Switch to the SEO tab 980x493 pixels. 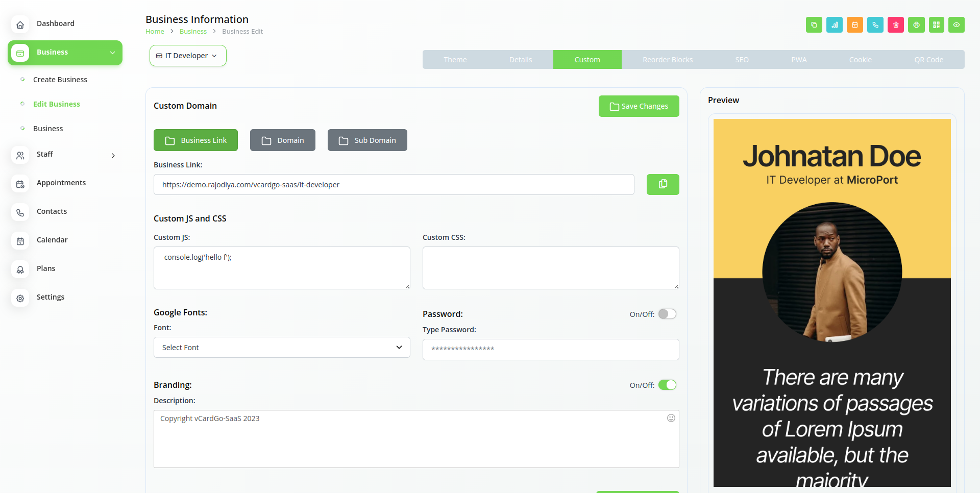pyautogui.click(x=742, y=60)
